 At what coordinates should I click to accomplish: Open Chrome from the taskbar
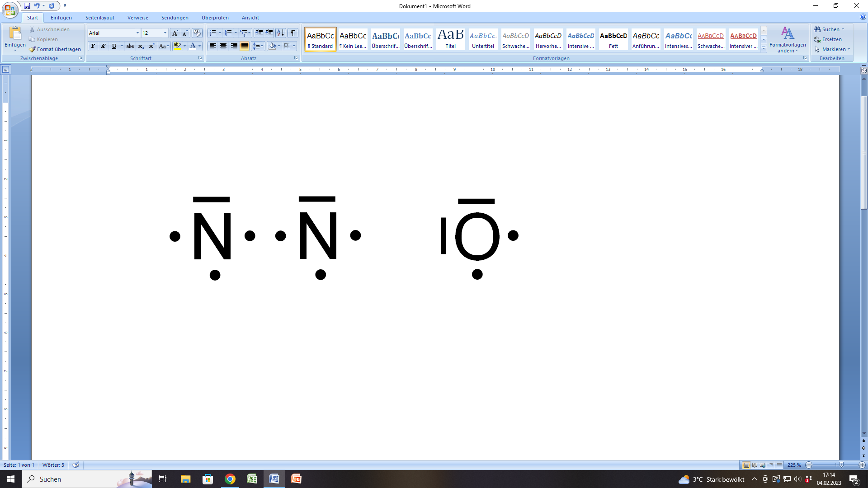click(230, 479)
